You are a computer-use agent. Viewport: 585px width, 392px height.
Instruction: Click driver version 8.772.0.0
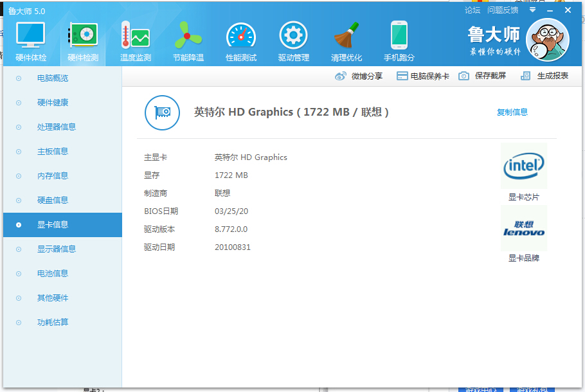tap(231, 229)
